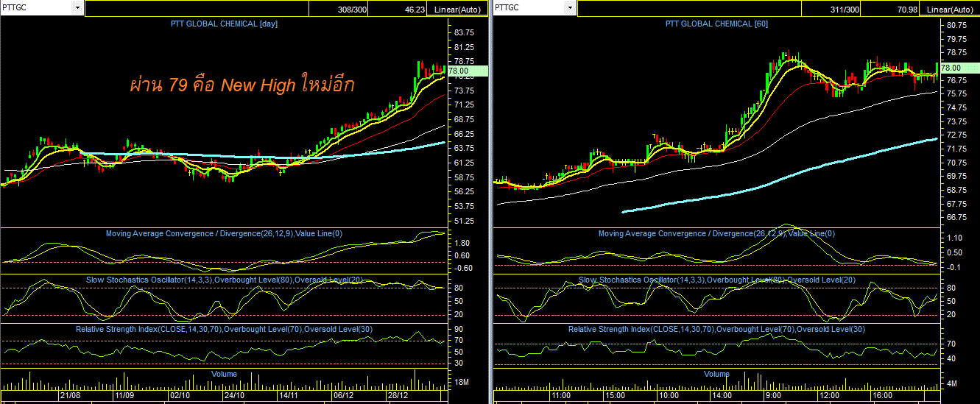Viewport: 980px width, 404px height.
Task: Select the MACD indicator title on day chart
Action: 224,233
